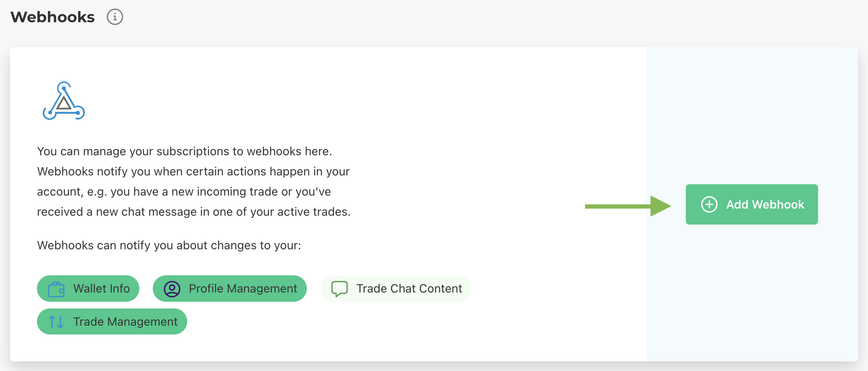The height and width of the screenshot is (371, 868).
Task: Toggle the Trade Management label
Action: point(125,322)
